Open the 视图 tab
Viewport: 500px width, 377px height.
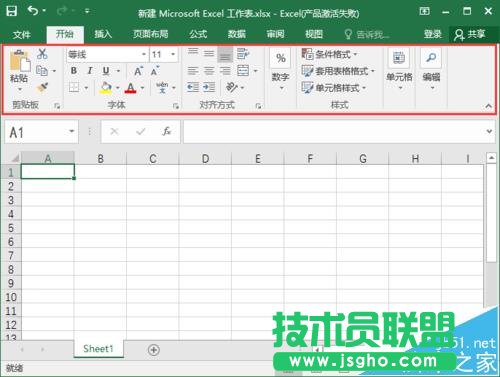(x=314, y=34)
